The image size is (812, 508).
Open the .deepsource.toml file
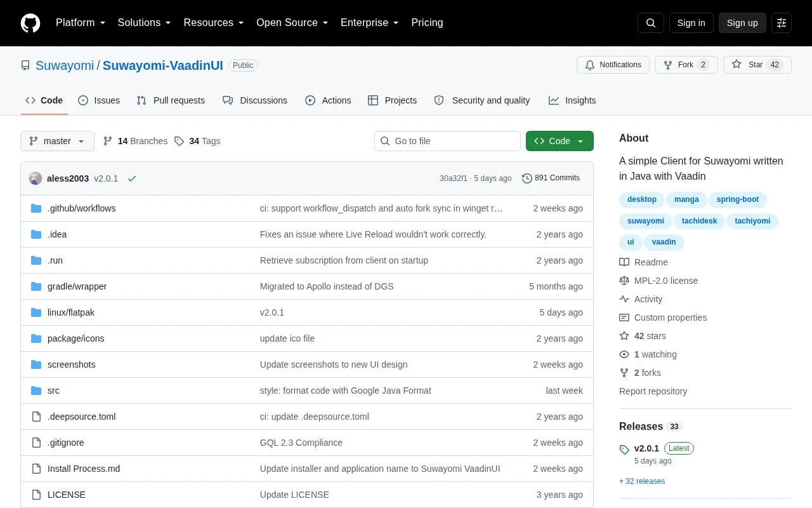coord(81,417)
